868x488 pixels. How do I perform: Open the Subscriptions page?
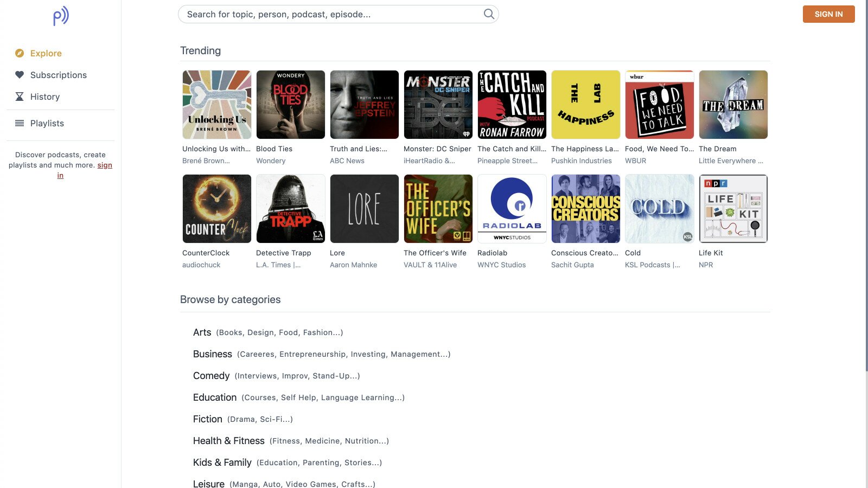[x=58, y=75]
